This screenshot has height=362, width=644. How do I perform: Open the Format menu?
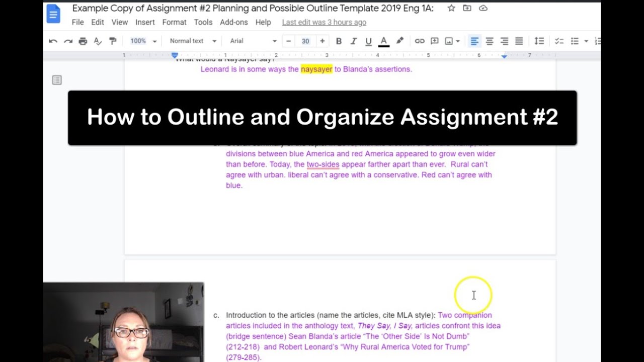point(174,22)
